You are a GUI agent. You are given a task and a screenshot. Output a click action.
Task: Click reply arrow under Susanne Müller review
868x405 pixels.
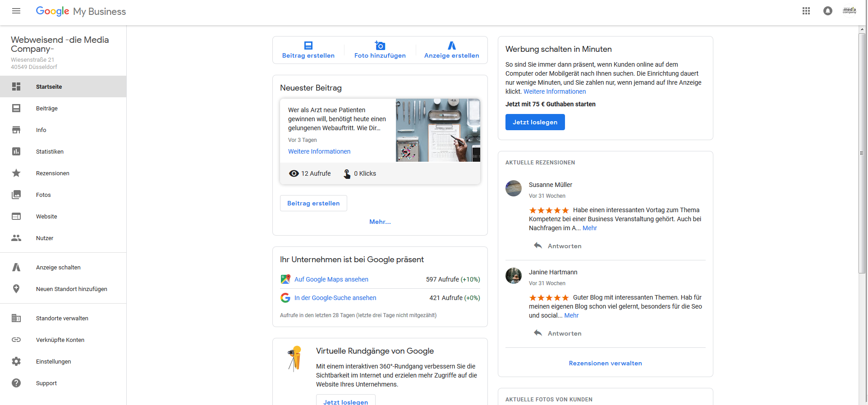[538, 246]
